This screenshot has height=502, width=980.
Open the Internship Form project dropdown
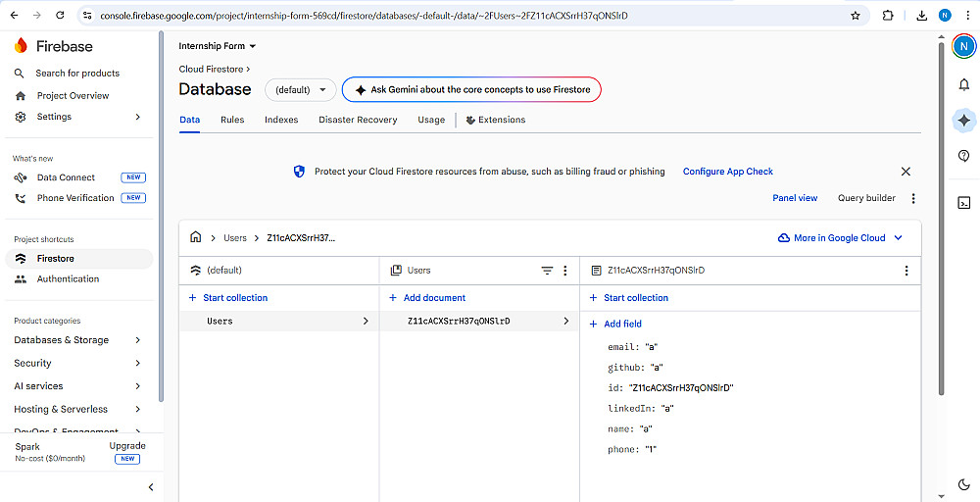coord(218,46)
